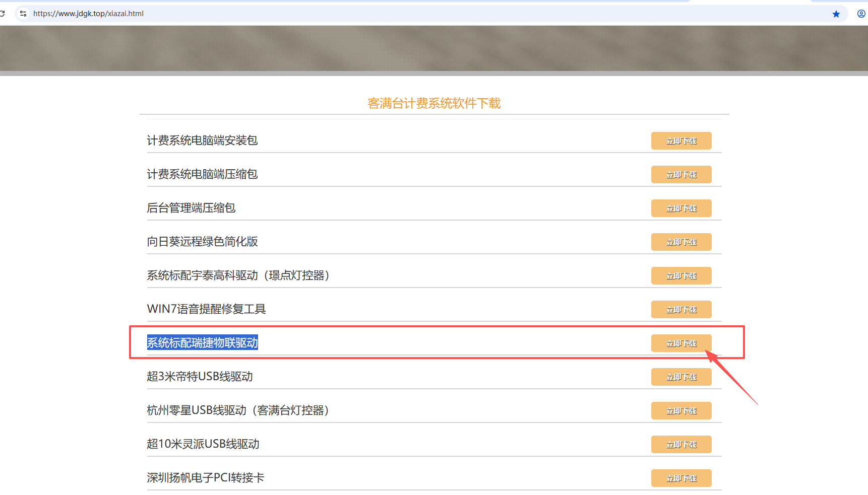The height and width of the screenshot is (495, 868).
Task: Download 深圳扬帆电子PCI转接卡
Action: click(x=681, y=478)
